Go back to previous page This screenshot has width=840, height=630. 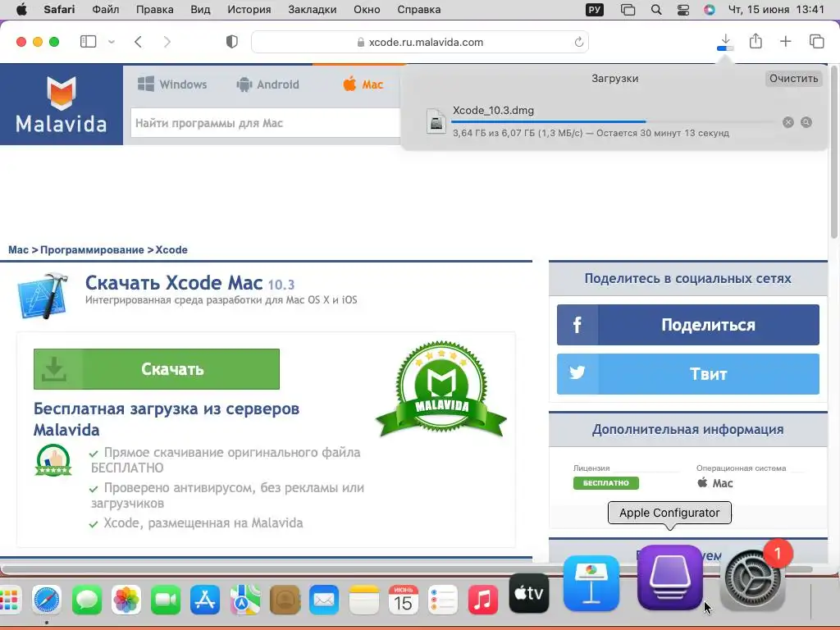tap(138, 42)
